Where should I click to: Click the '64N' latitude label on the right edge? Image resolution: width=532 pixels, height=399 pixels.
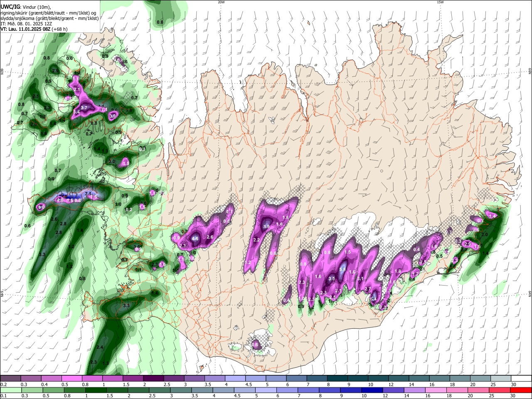530,293
